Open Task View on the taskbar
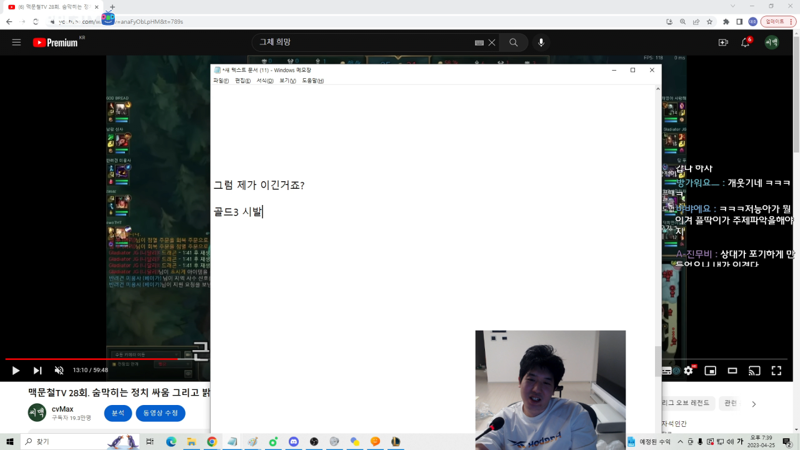The width and height of the screenshot is (800, 450). pos(149,441)
